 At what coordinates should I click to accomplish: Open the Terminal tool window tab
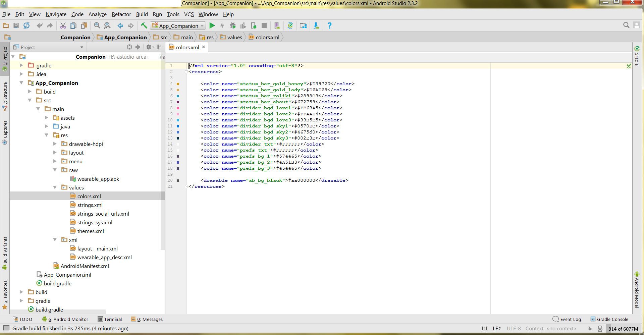coord(110,319)
